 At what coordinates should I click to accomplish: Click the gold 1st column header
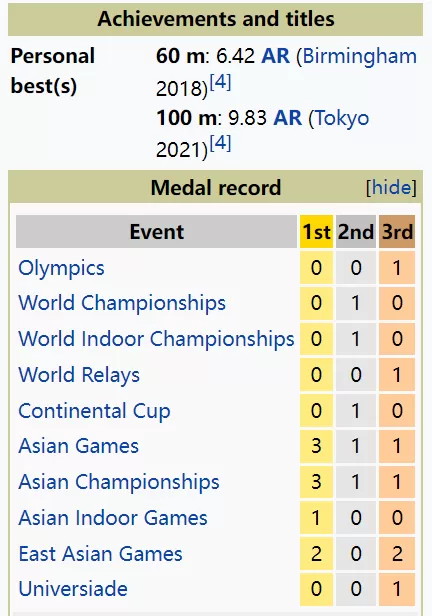(x=316, y=231)
